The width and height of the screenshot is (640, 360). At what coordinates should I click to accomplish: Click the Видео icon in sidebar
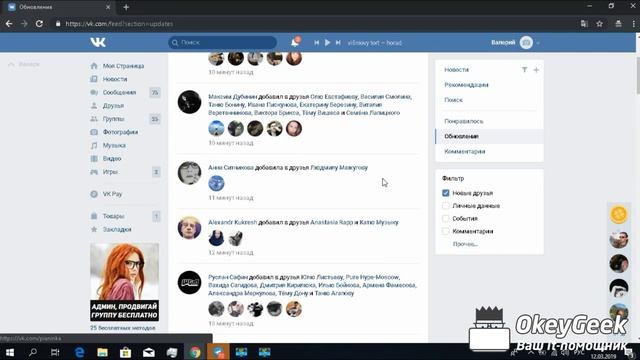[x=94, y=159]
